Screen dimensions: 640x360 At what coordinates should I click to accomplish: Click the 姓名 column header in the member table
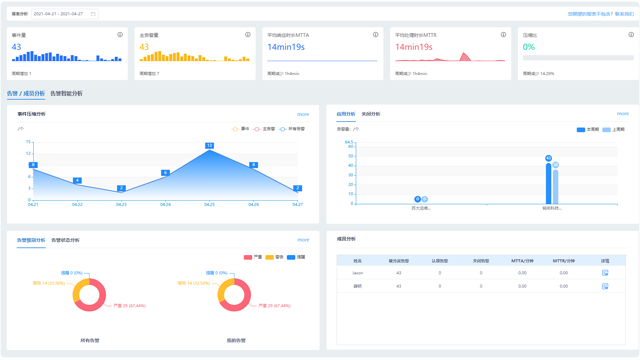pyautogui.click(x=358, y=260)
